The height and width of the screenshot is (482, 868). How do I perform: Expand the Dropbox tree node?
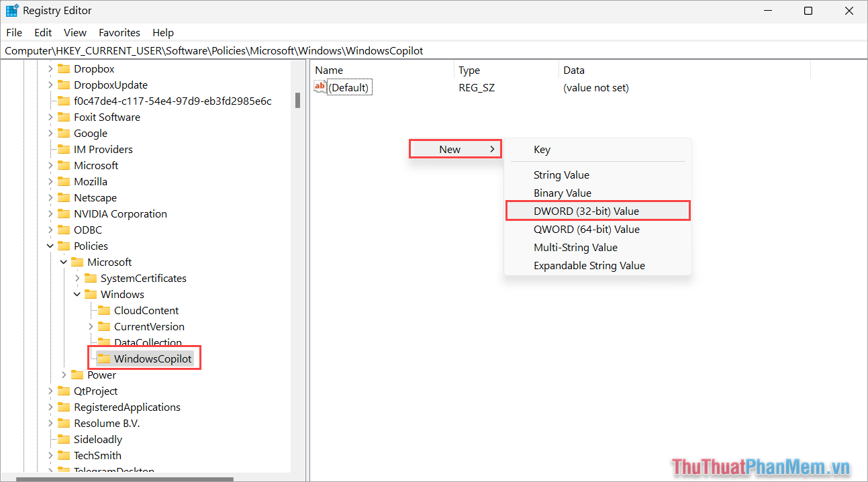[51, 68]
